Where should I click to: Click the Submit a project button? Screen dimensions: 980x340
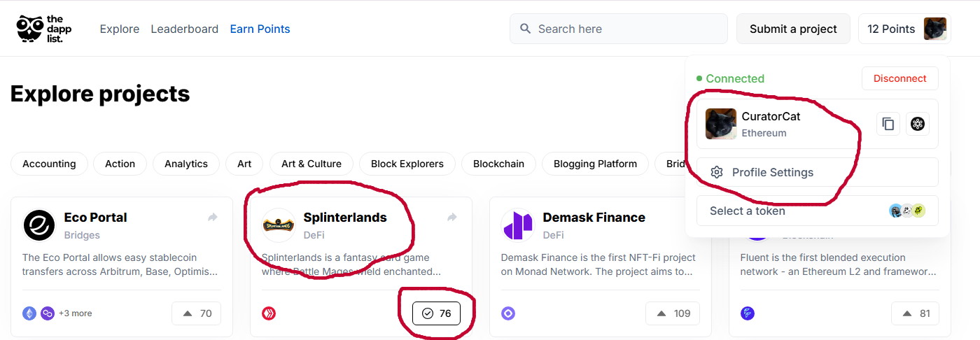[793, 29]
